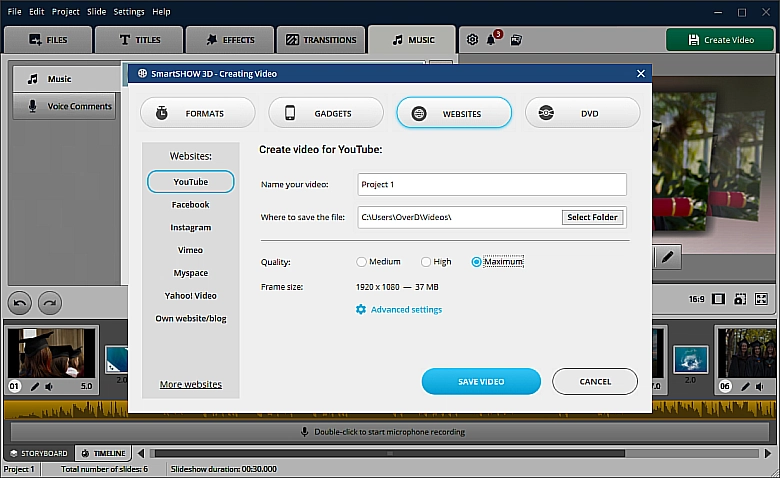
Task: Click the sound icon on slide 06
Action: tap(759, 386)
